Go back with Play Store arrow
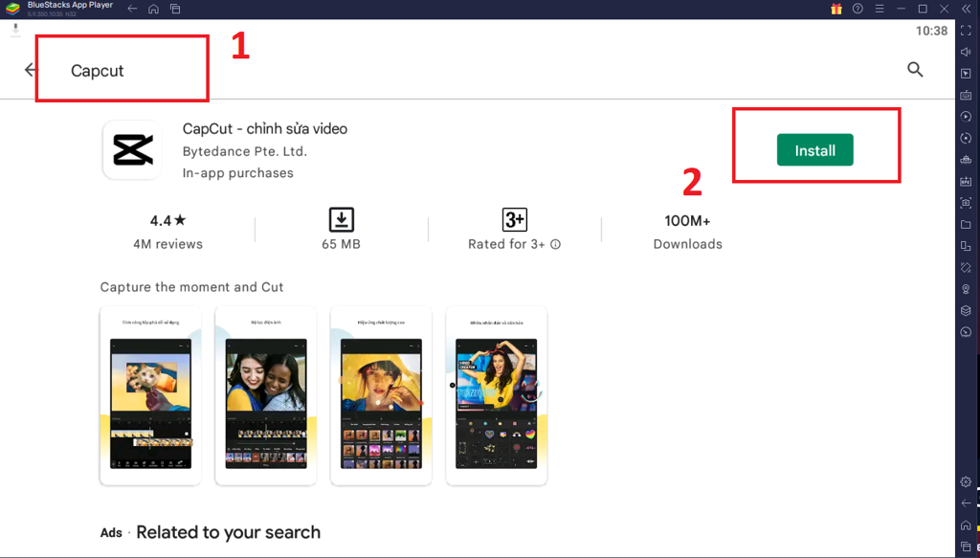Screen dimensions: 980x558 [30, 69]
